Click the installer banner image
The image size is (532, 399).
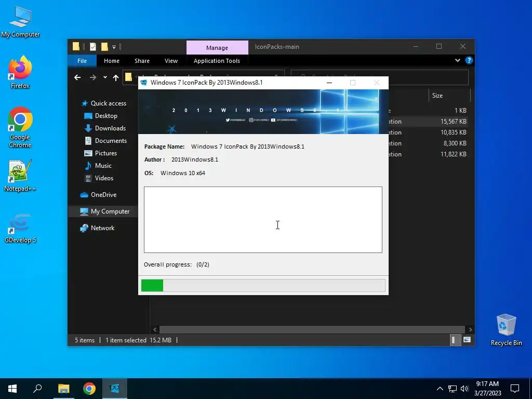263,112
